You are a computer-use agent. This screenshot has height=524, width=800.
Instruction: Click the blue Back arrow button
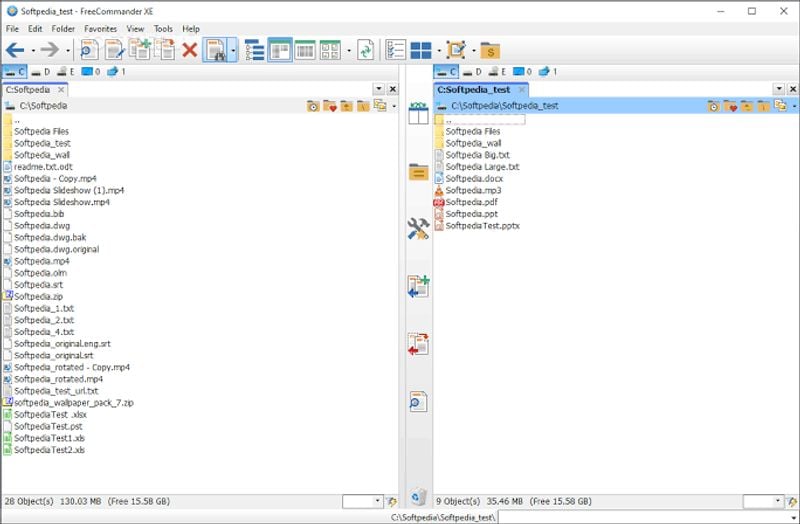pyautogui.click(x=15, y=50)
